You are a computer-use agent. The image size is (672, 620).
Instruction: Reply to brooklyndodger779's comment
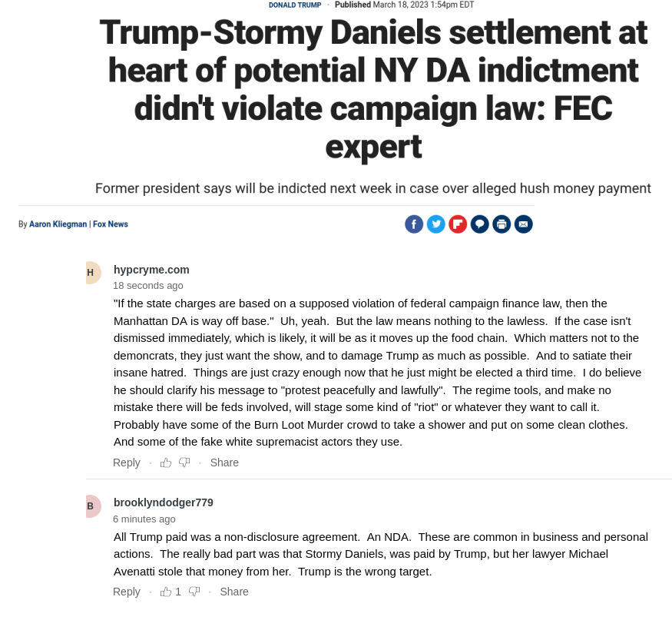pyautogui.click(x=127, y=592)
